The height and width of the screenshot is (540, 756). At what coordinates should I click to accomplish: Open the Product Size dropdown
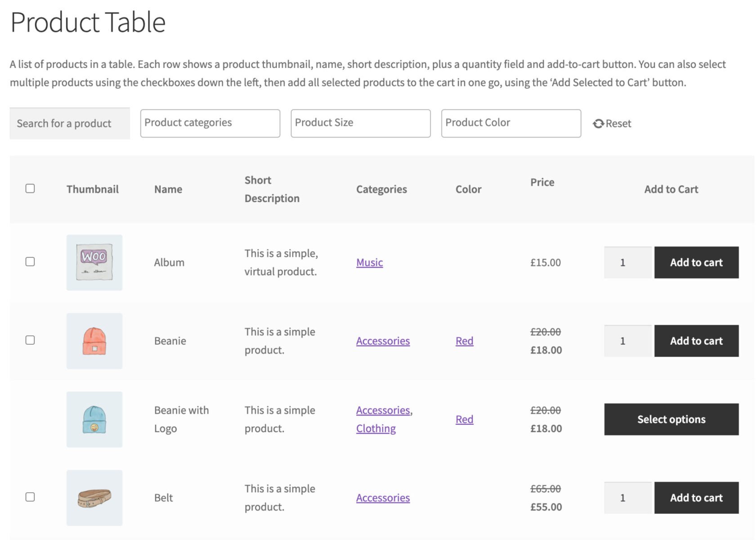point(360,123)
